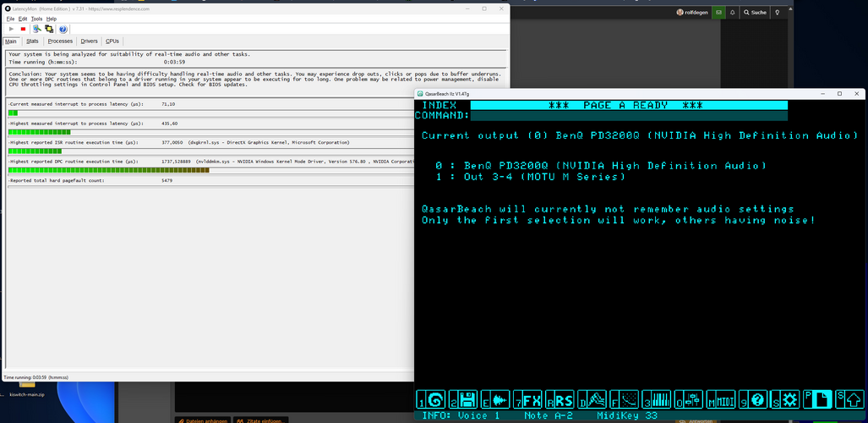
Task: Click the INFO Voice 1 status entry
Action: [461, 415]
